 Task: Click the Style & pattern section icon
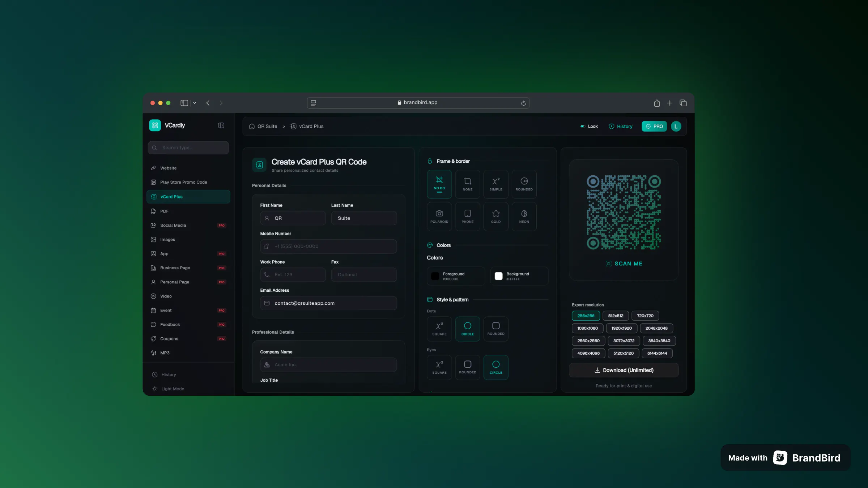(x=430, y=300)
